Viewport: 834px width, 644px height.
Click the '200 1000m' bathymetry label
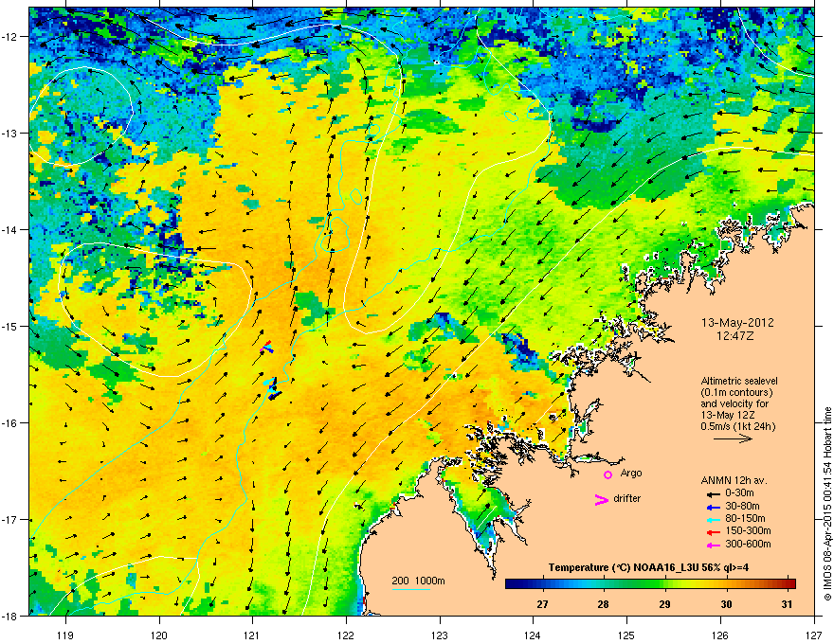coord(418,581)
